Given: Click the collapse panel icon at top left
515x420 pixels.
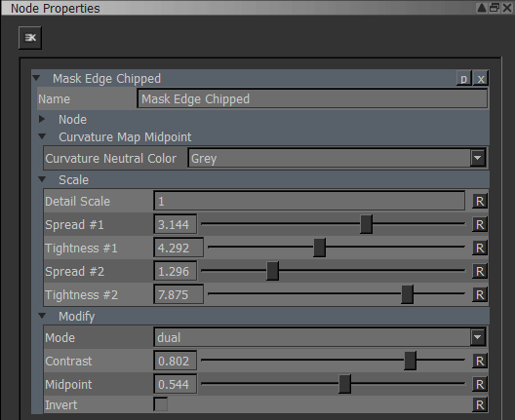Looking at the screenshot, I should 30,38.
